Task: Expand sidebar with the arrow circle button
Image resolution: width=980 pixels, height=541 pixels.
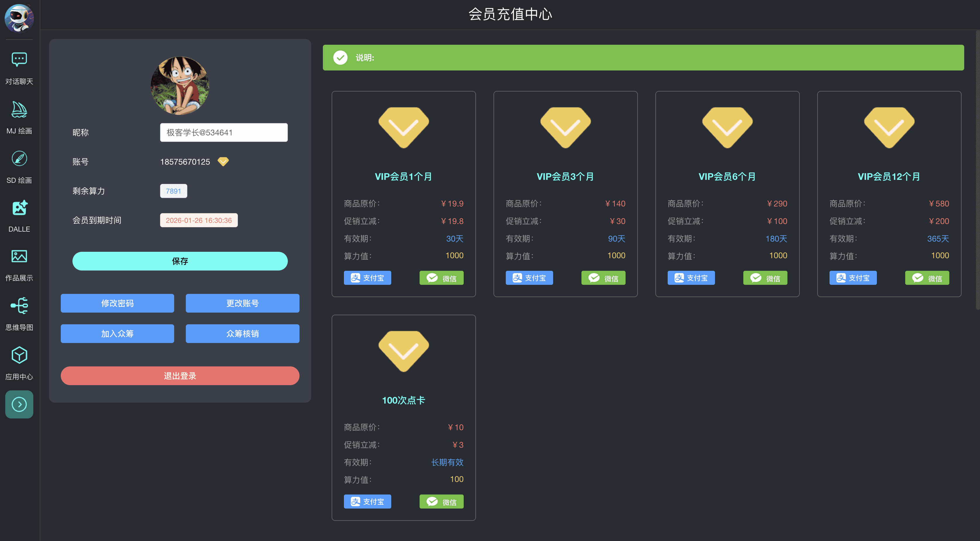Action: [19, 404]
